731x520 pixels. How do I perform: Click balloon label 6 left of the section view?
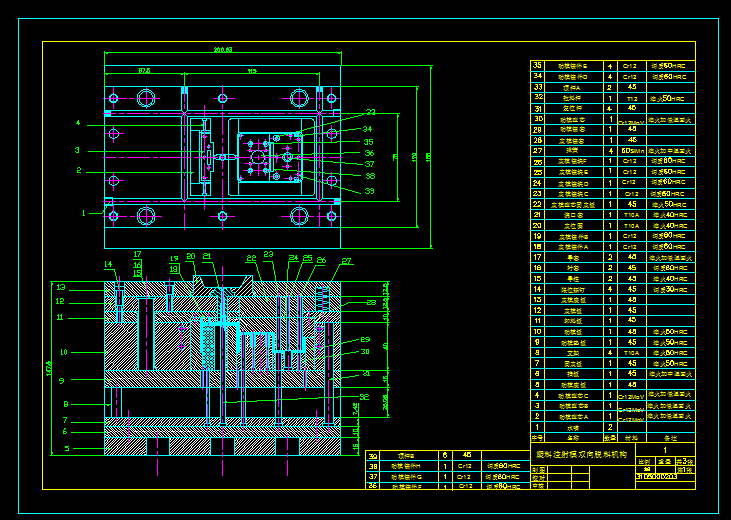65,431
